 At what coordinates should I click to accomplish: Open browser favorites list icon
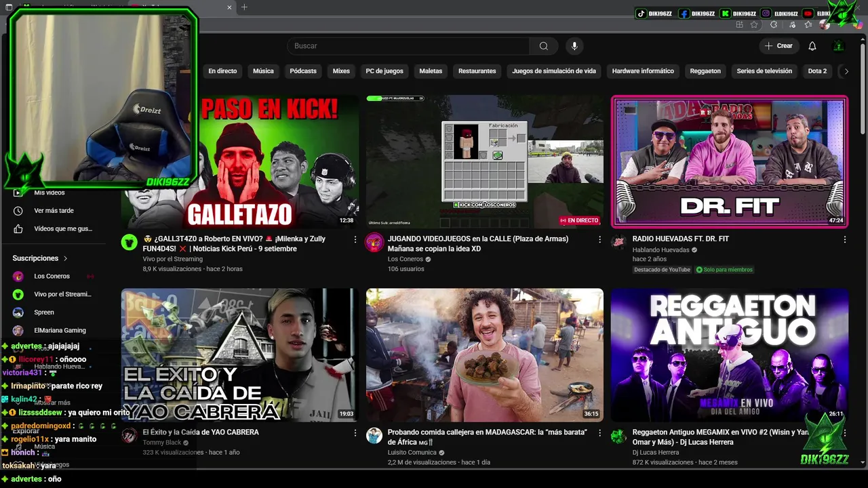[x=808, y=25]
